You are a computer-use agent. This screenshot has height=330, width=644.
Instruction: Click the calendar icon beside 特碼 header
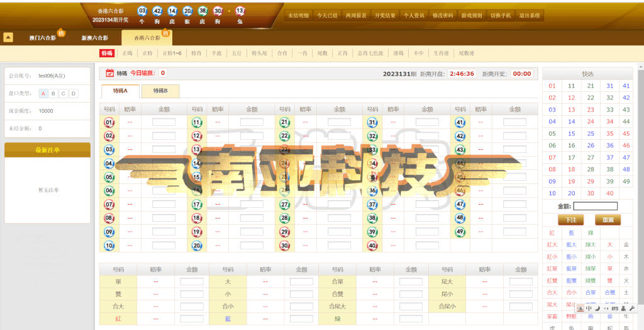109,73
